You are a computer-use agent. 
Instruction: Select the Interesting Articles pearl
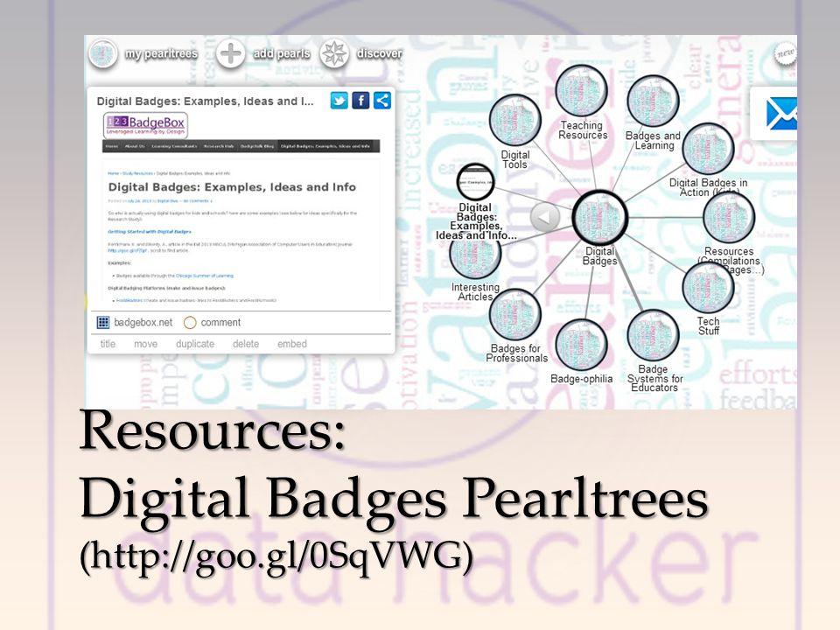click(x=475, y=255)
